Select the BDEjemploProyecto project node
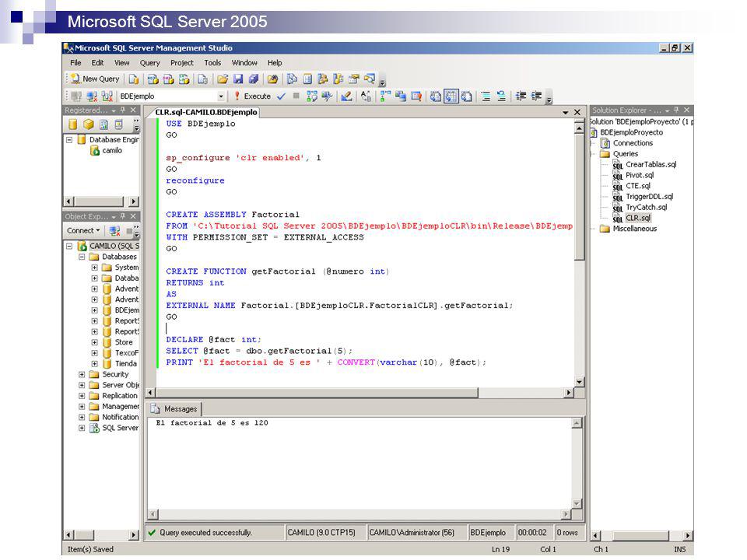The height and width of the screenshot is (560, 747). 631,132
